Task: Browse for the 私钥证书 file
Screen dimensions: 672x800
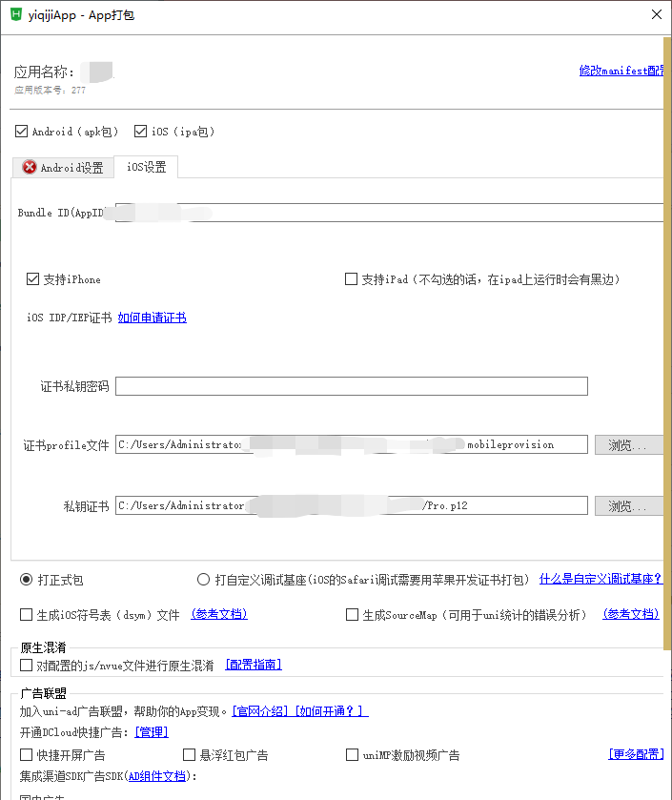Action: pos(628,506)
